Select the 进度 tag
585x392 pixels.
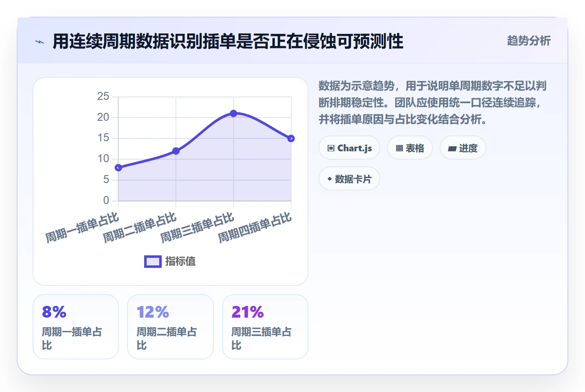(x=463, y=148)
